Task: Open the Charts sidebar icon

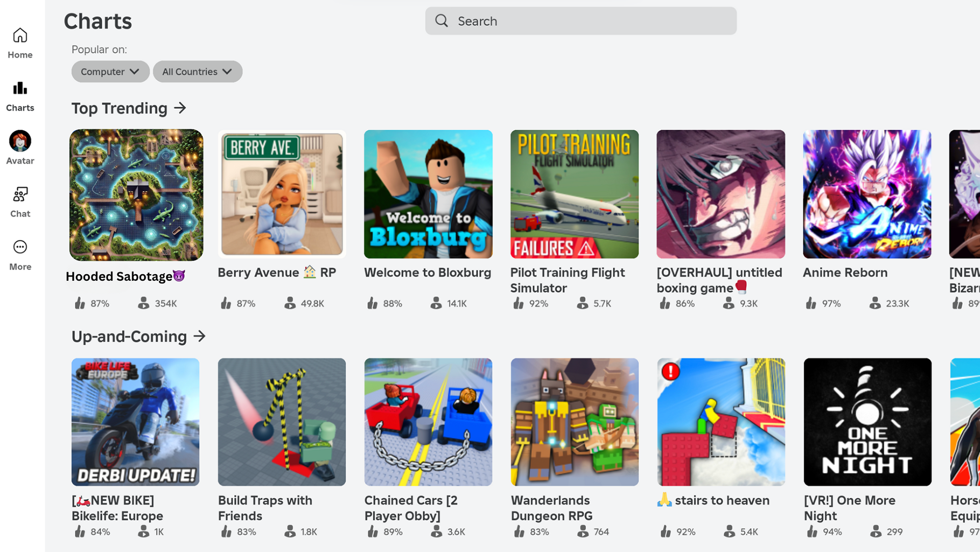Action: click(20, 89)
